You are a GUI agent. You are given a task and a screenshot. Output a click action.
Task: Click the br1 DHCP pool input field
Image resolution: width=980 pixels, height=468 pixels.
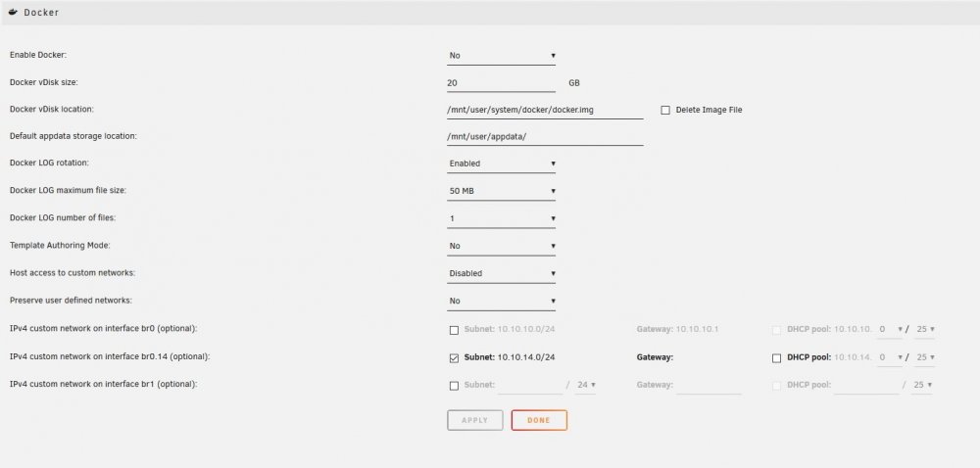(866, 385)
